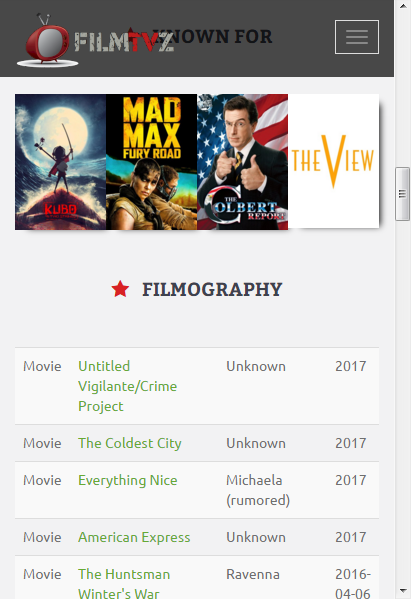Open The Coldest City link

(130, 443)
